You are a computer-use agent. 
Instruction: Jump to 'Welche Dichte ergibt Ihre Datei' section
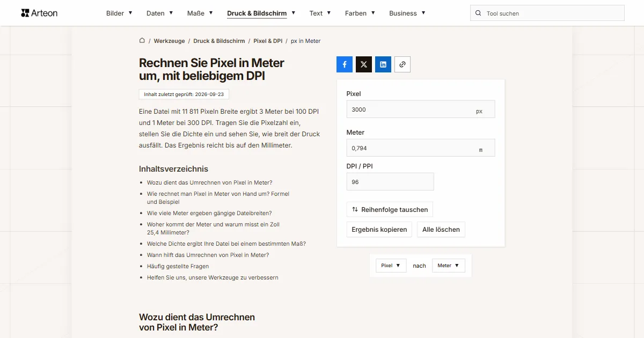point(226,244)
